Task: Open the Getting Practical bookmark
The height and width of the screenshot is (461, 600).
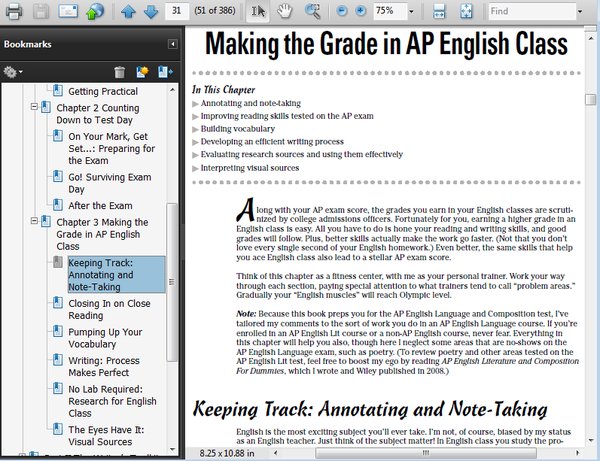Action: pyautogui.click(x=103, y=91)
